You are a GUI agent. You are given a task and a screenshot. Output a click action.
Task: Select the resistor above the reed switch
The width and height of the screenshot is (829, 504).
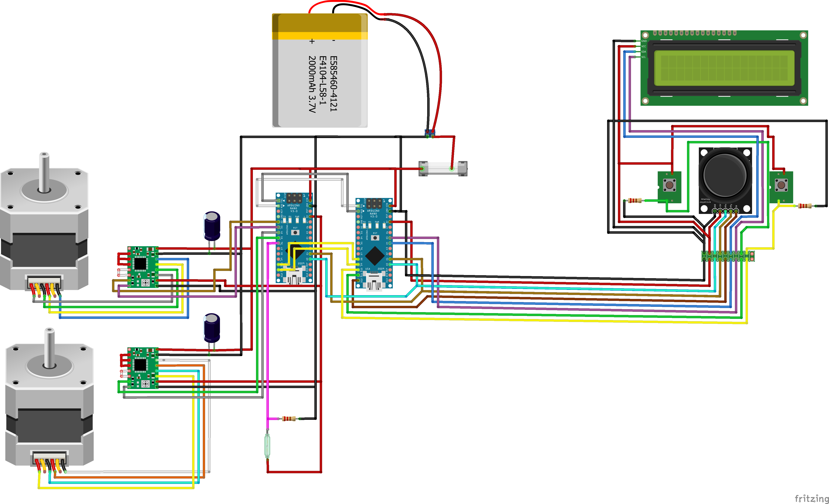[x=289, y=419]
